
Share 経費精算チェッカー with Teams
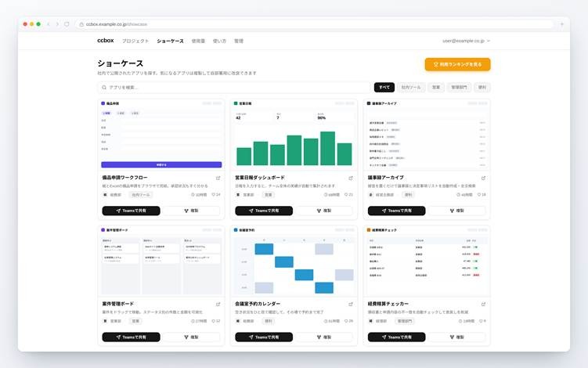(397, 337)
